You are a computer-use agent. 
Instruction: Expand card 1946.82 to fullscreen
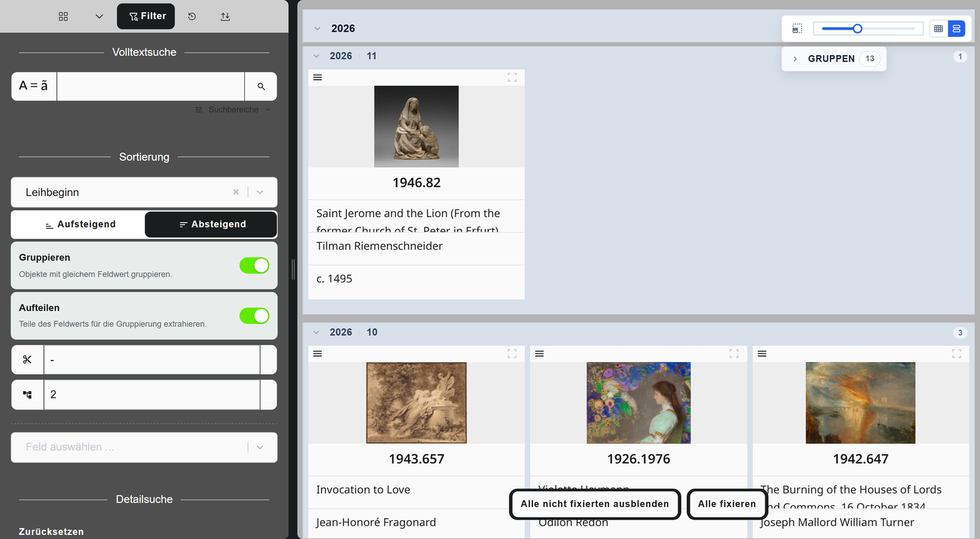tap(512, 77)
